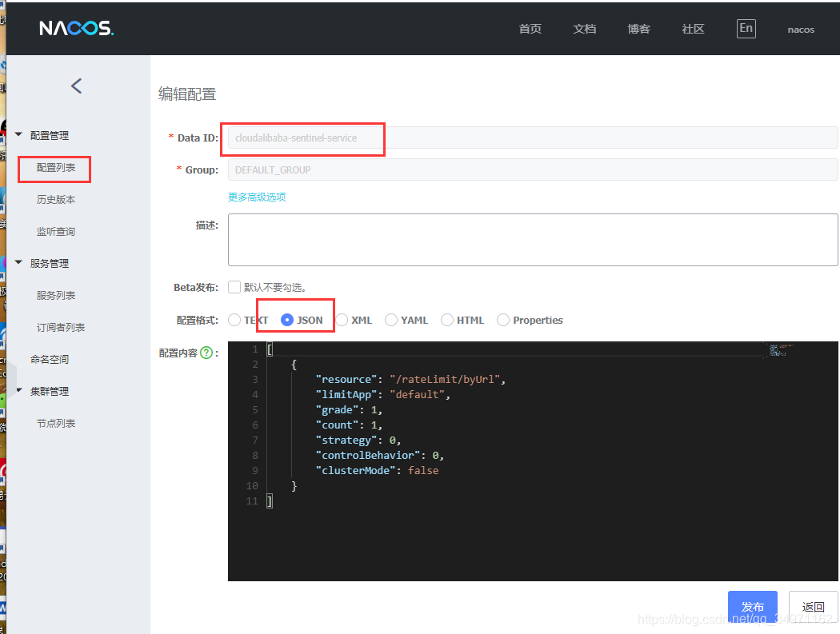Select the HTML format radio button
Viewport: 840px width, 634px height.
446,320
